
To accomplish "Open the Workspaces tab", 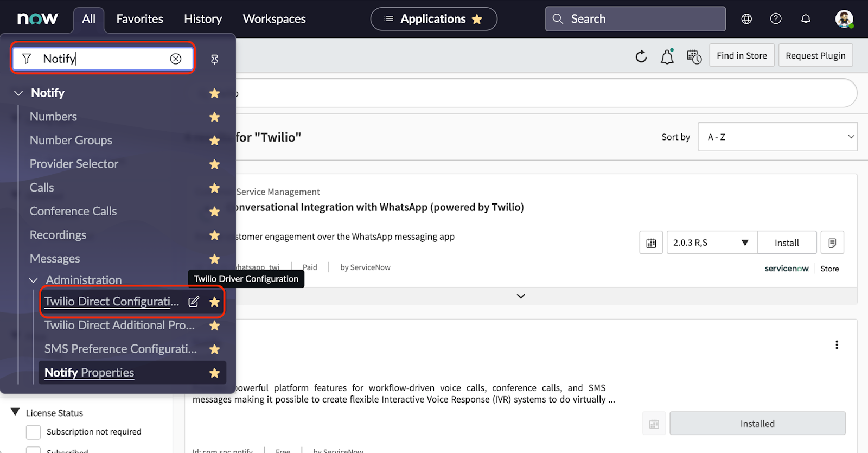I will click(x=274, y=19).
